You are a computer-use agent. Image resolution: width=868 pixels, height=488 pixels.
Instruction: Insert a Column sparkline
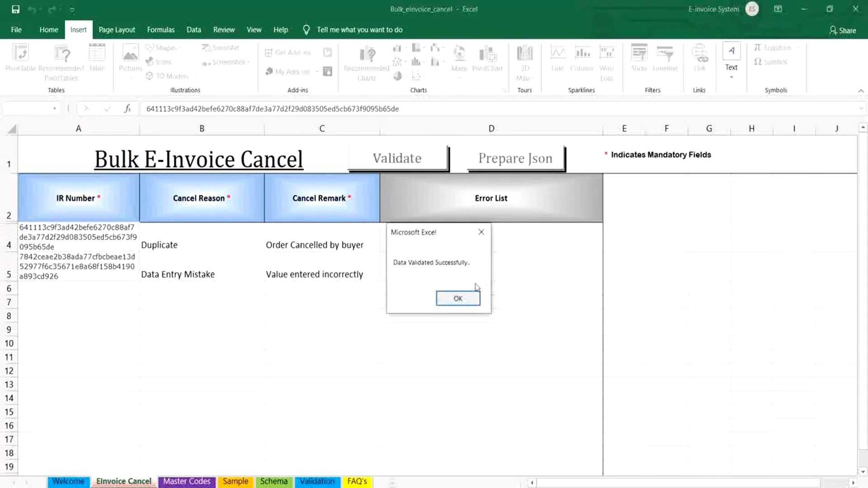[582, 58]
